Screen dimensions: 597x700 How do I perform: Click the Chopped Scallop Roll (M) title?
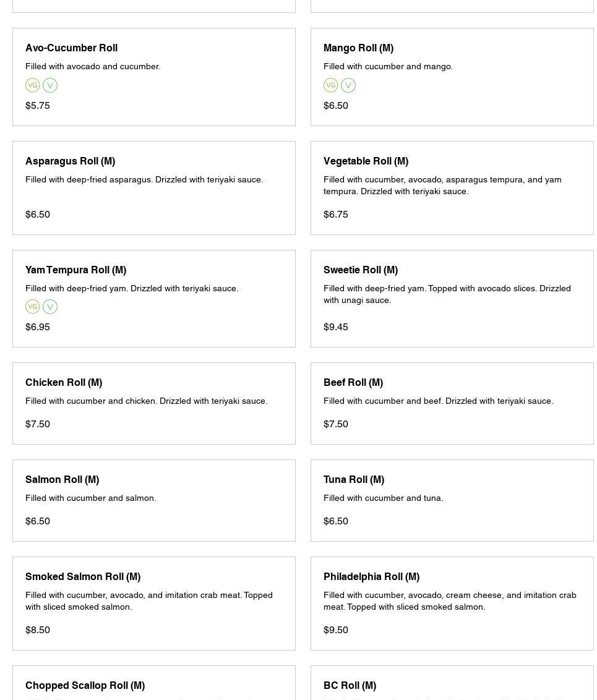point(85,685)
